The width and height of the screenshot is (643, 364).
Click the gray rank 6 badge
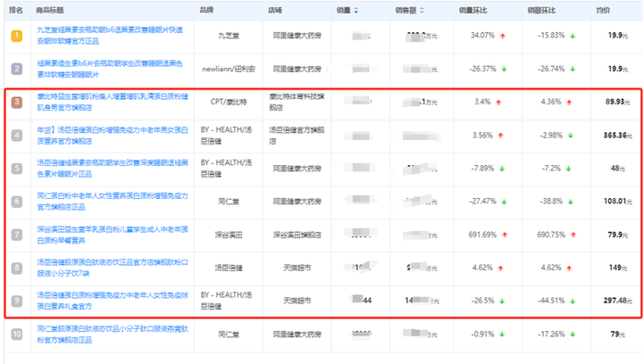pos(17,202)
